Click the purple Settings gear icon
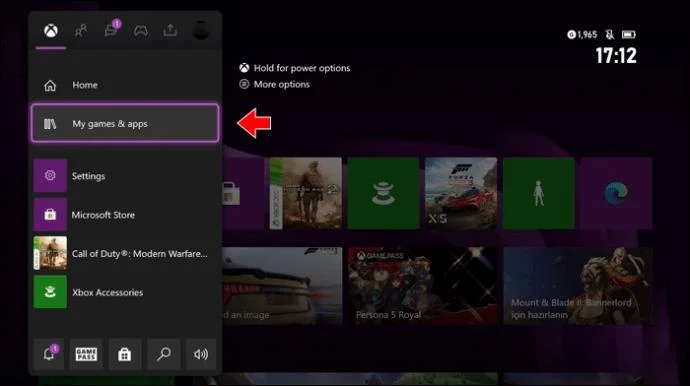690x386 pixels. tap(50, 176)
